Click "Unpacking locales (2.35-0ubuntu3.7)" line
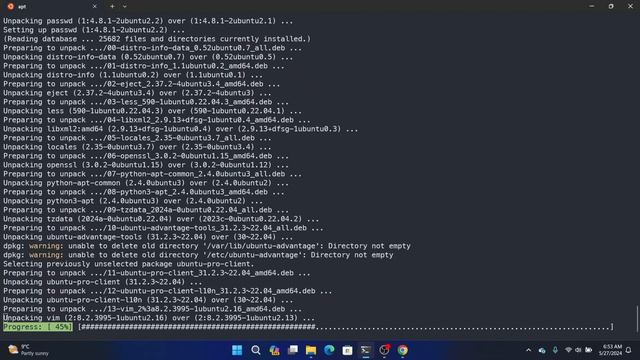 [x=137, y=147]
